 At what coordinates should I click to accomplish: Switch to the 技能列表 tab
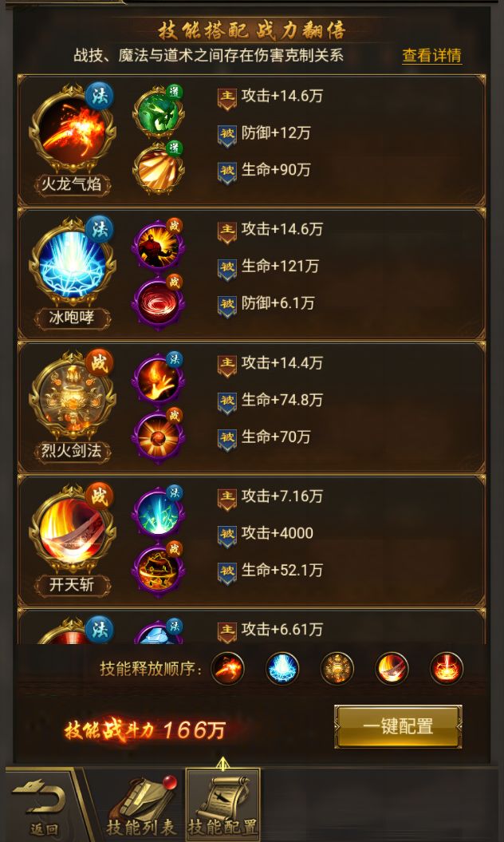[140, 805]
